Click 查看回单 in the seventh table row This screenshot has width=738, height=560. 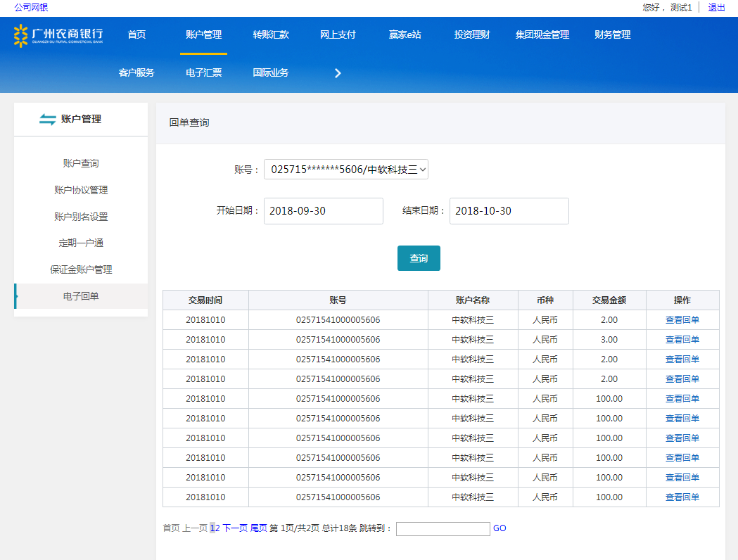pyautogui.click(x=682, y=438)
